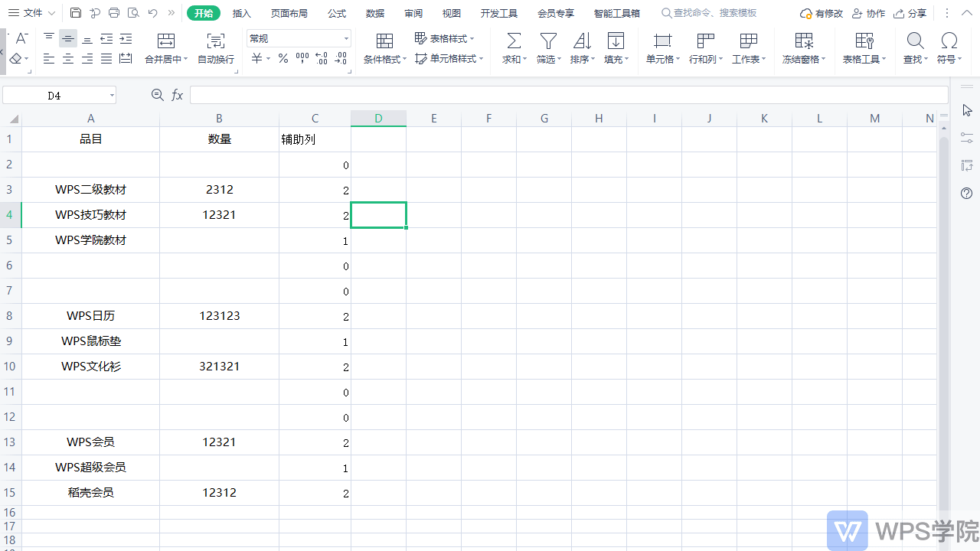Screen dimensions: 980x551
Task: Click the 查找 find magnifier icon
Action: tap(914, 41)
